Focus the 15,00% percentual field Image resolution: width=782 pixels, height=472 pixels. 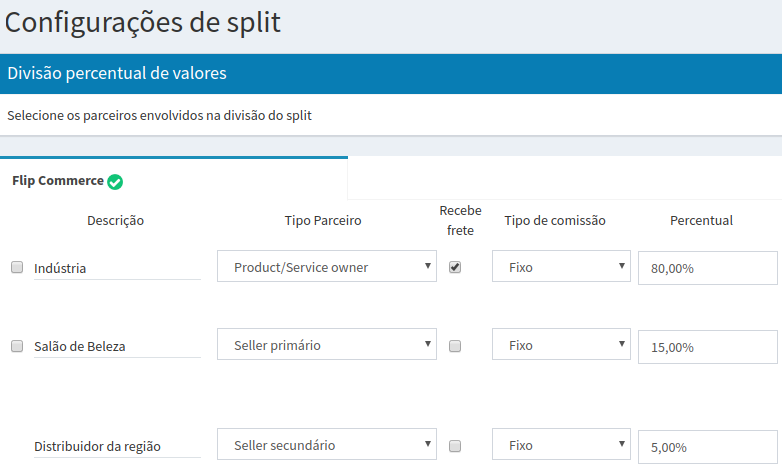(x=707, y=347)
